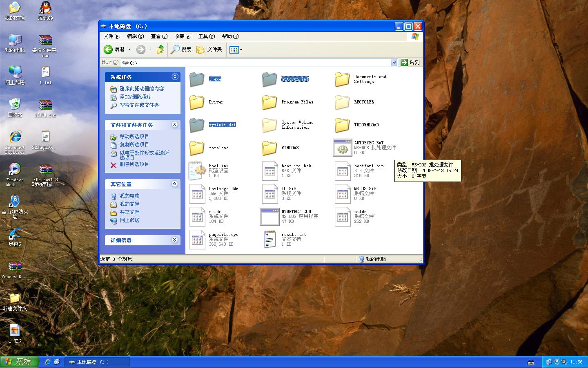Select the boot.ini configuration file icon
This screenshot has width=588, height=368.
197,171
